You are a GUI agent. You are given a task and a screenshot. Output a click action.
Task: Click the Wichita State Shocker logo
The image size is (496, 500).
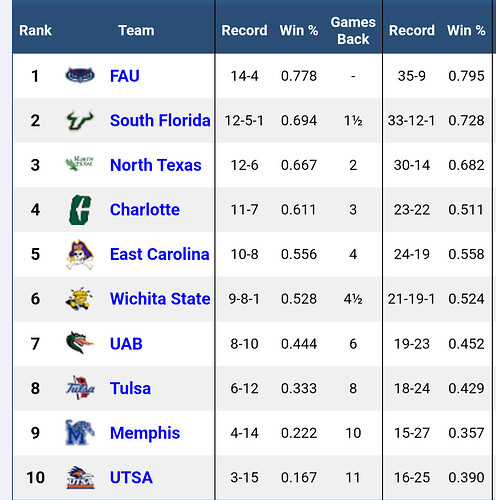coord(79,299)
